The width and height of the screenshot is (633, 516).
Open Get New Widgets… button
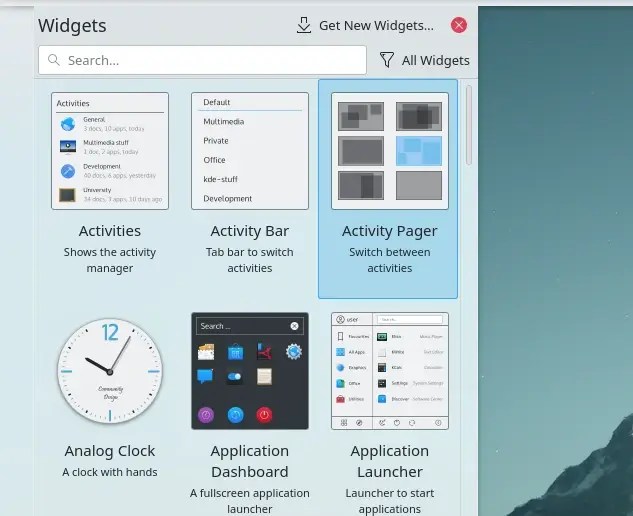tap(365, 25)
